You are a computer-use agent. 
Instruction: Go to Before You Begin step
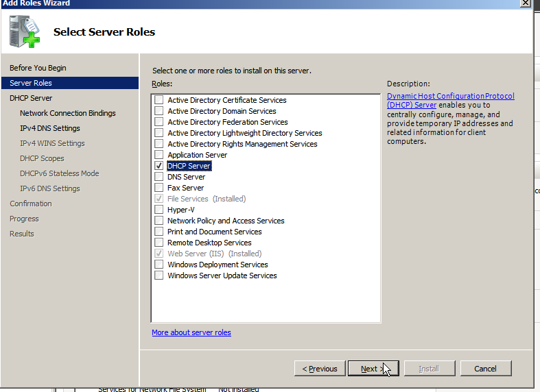point(38,68)
